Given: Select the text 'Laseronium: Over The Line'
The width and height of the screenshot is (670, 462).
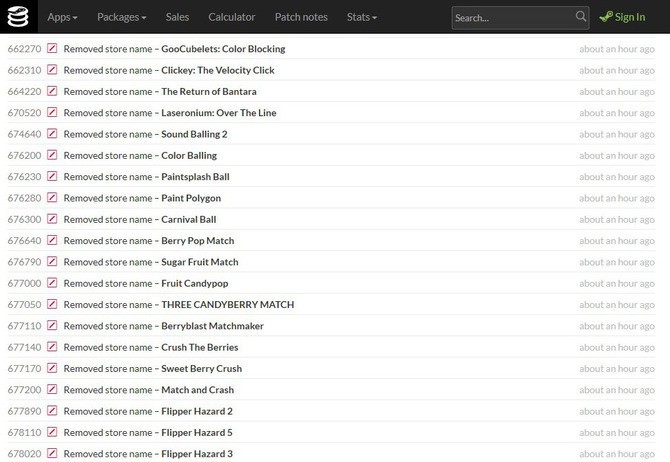Looking at the screenshot, I should point(219,113).
